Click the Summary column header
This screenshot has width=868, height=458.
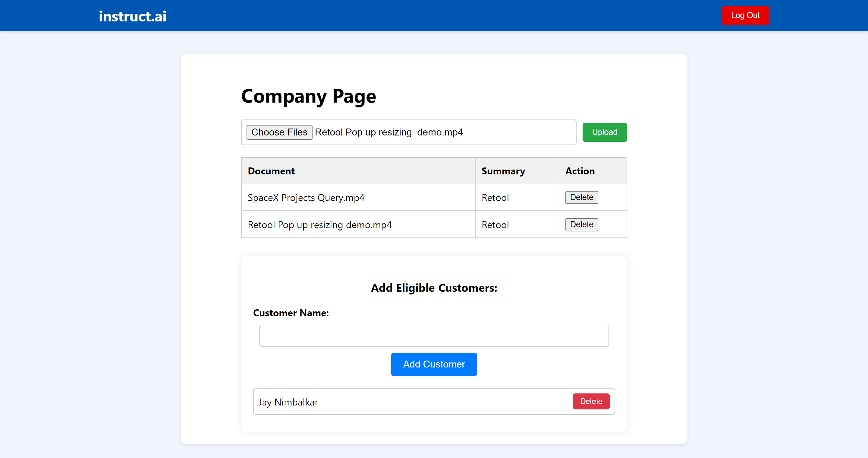503,171
